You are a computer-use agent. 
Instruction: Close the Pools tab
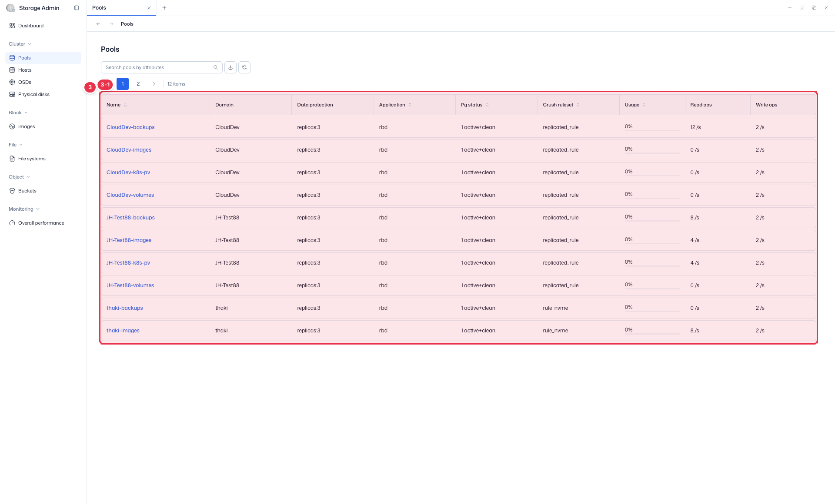tap(149, 8)
